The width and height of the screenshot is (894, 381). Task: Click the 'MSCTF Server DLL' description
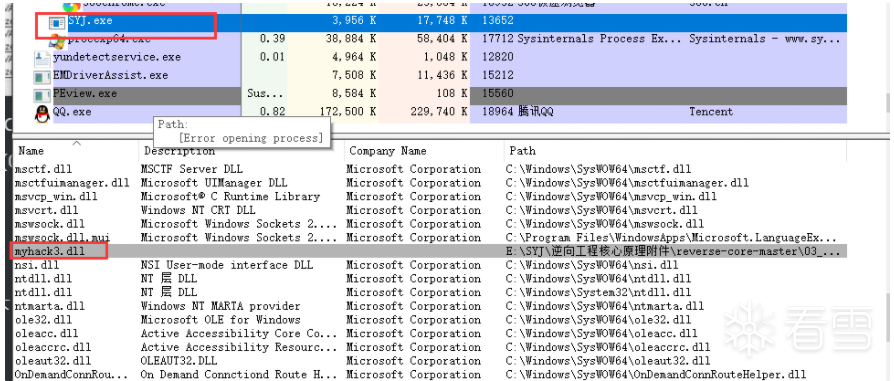[x=192, y=169]
